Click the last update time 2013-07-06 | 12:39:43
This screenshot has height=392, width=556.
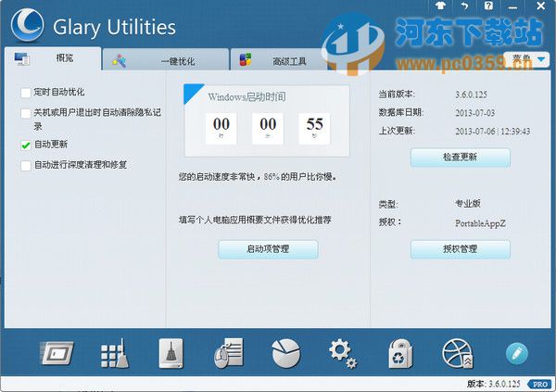(x=493, y=132)
